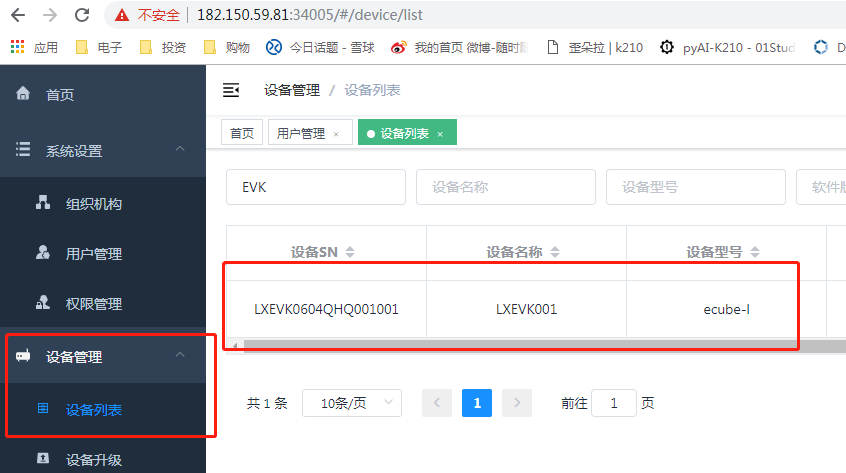
Task: Sort the table by 设备型号 column
Action: point(755,252)
